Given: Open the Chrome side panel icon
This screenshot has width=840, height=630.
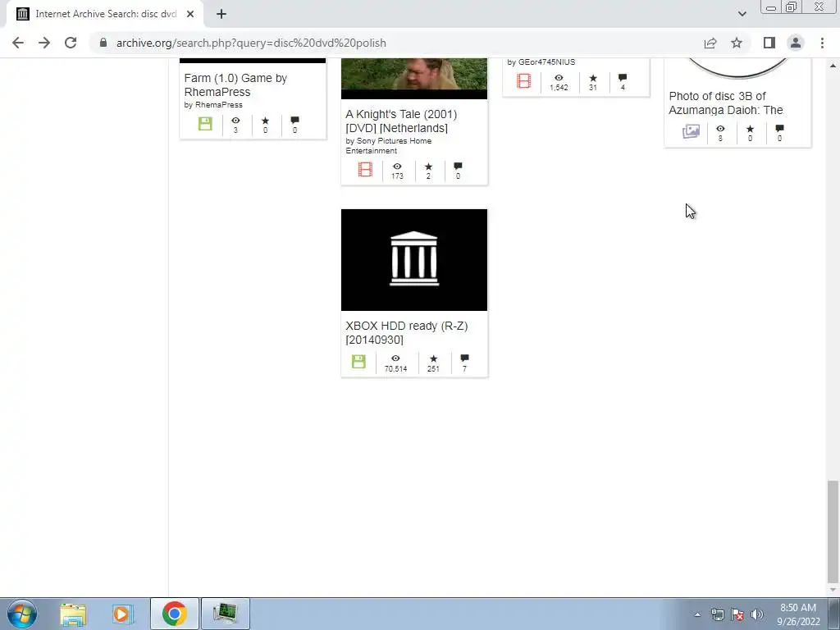Looking at the screenshot, I should coord(769,43).
